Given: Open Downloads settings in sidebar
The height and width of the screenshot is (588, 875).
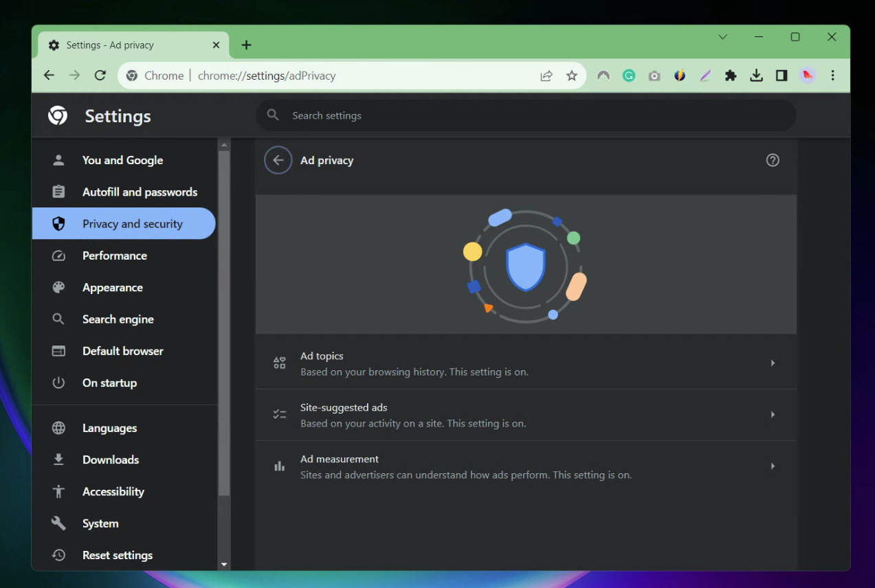Looking at the screenshot, I should (x=124, y=460).
